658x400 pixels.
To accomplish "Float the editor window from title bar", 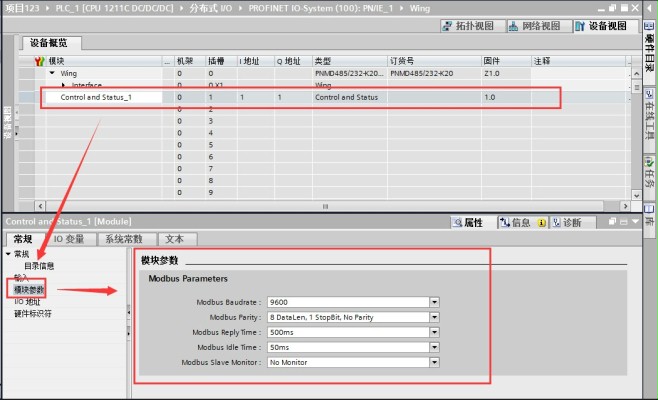I will click(612, 8).
